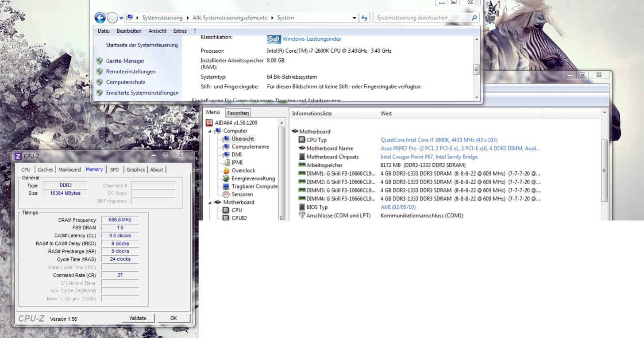Click the Energieverwaltung icon in AIDA64
Image resolution: width=644 pixels, height=338 pixels.
tap(226, 178)
